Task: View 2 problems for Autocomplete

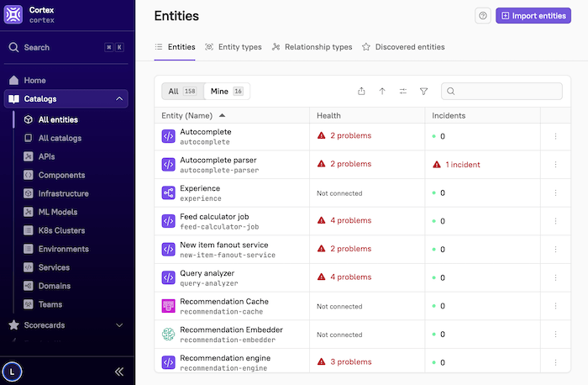Action: tap(344, 135)
